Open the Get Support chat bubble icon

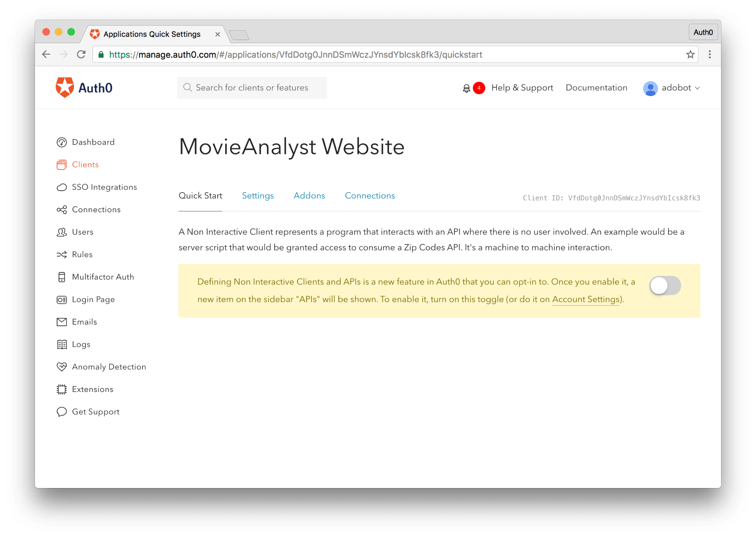pyautogui.click(x=62, y=412)
